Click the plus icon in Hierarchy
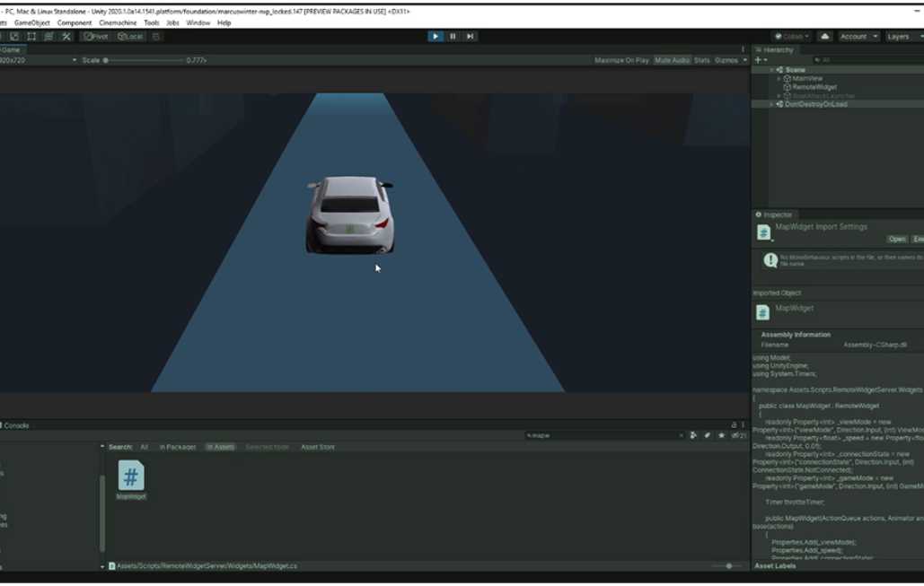 point(758,60)
